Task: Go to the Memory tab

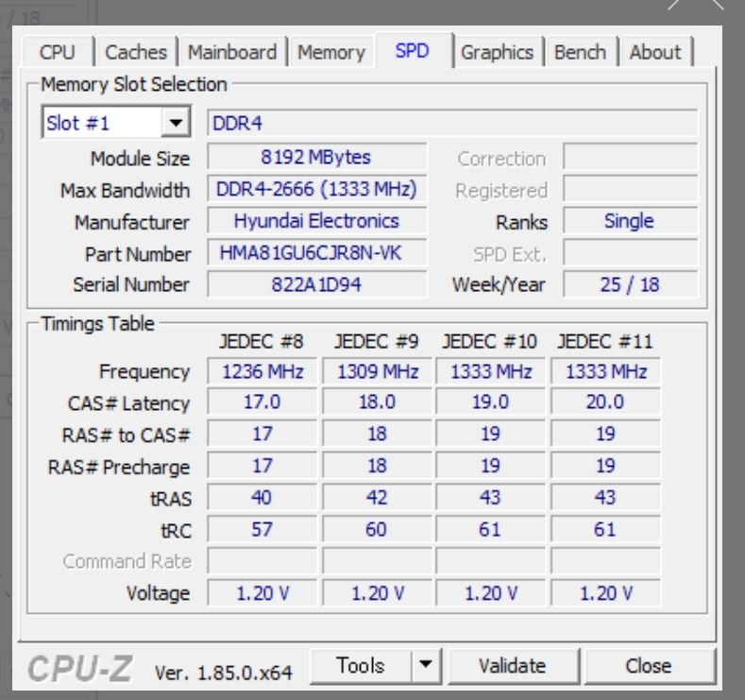Action: click(x=331, y=52)
